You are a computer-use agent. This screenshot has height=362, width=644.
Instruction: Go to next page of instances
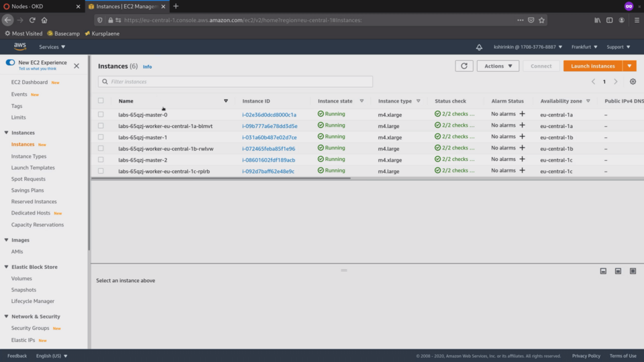point(615,82)
